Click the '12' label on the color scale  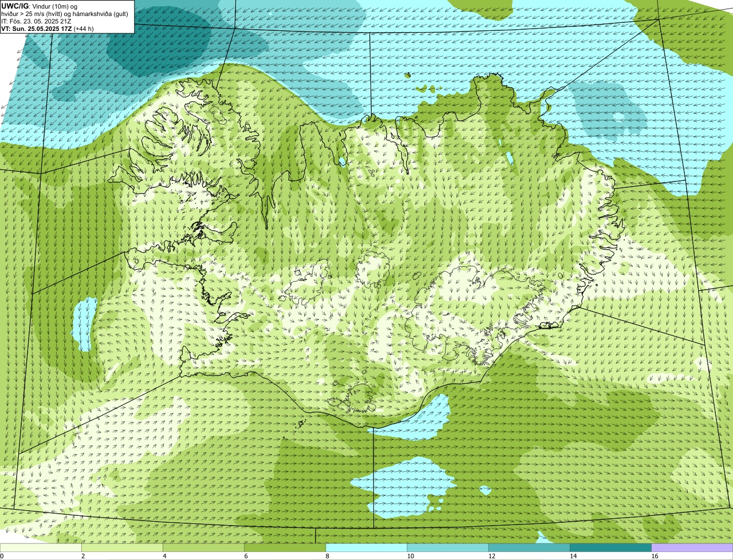pyautogui.click(x=491, y=556)
